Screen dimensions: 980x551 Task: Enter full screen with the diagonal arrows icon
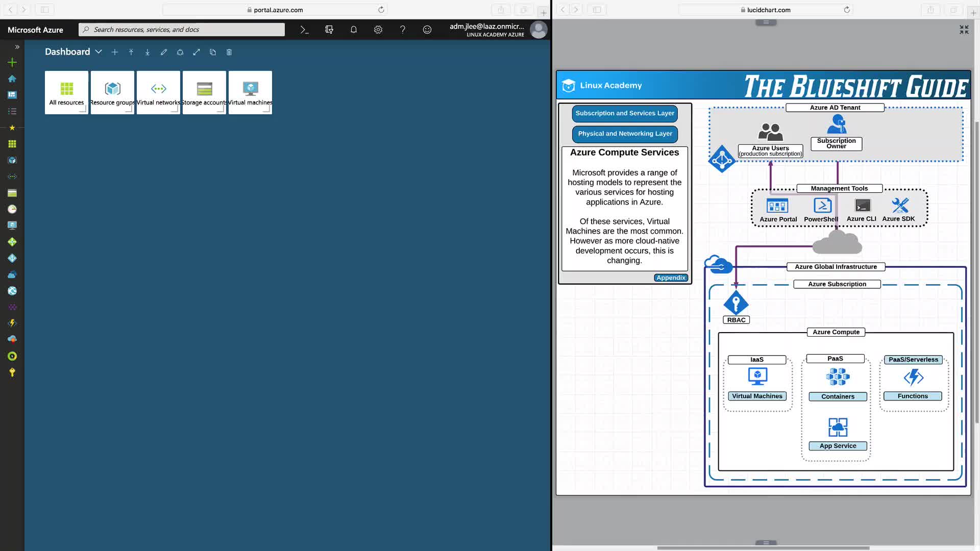pos(197,52)
